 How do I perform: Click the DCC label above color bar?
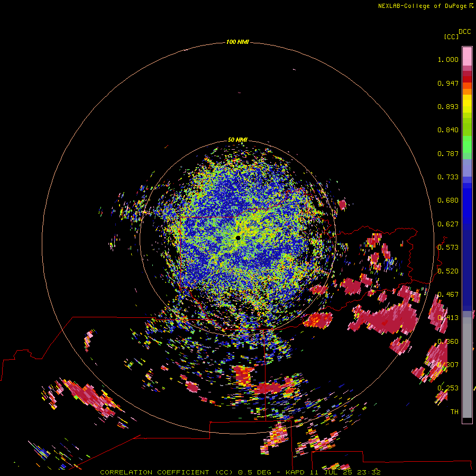[464, 32]
